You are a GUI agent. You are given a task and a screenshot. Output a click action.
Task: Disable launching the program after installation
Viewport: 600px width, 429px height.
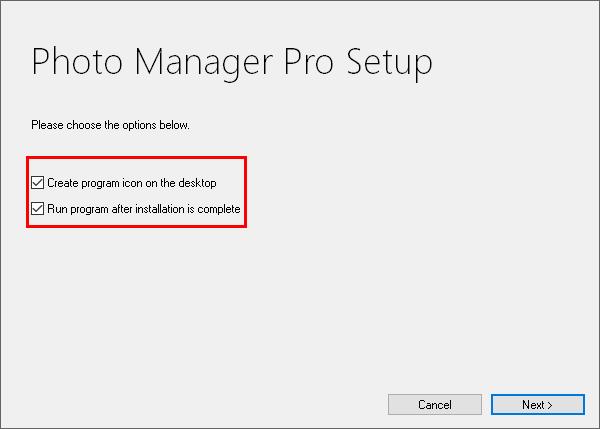click(38, 209)
